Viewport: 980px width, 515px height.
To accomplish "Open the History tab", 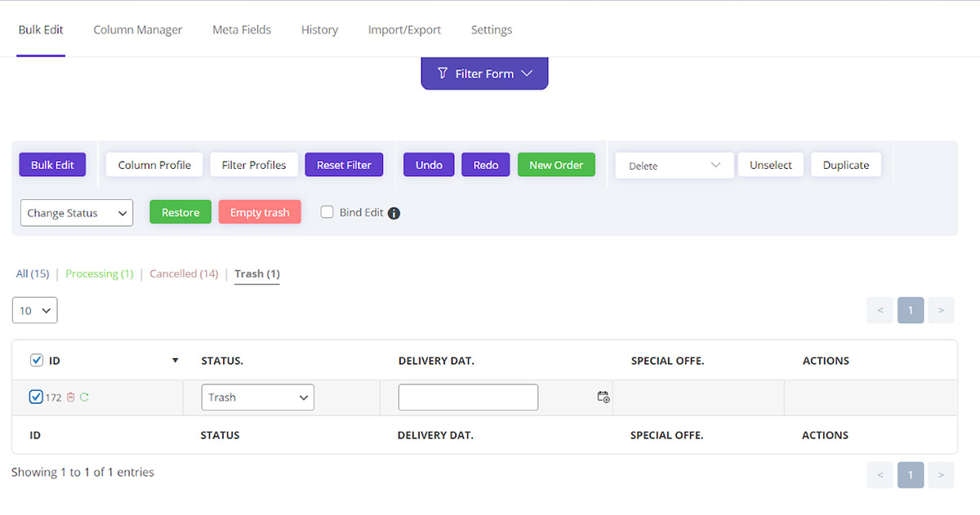I will (x=319, y=29).
